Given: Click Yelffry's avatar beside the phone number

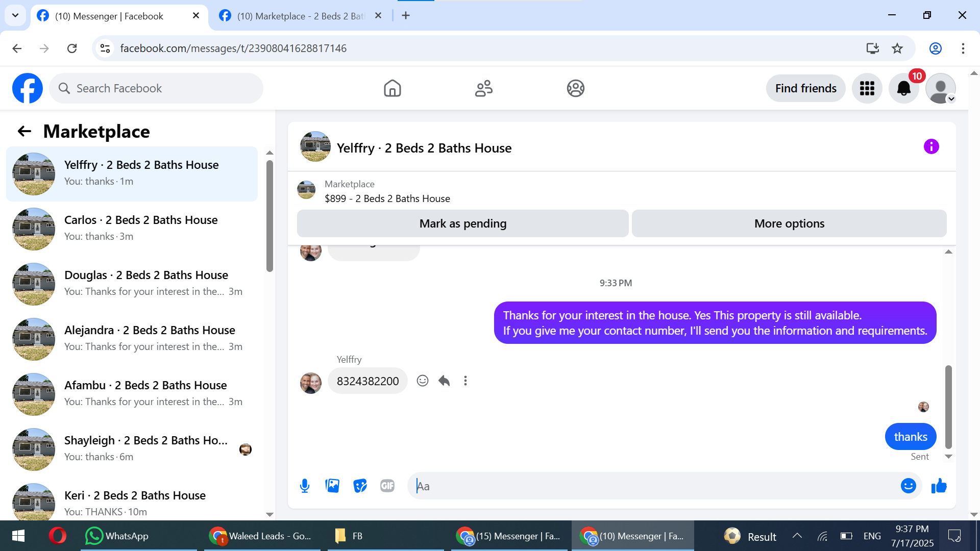Looking at the screenshot, I should click(311, 383).
